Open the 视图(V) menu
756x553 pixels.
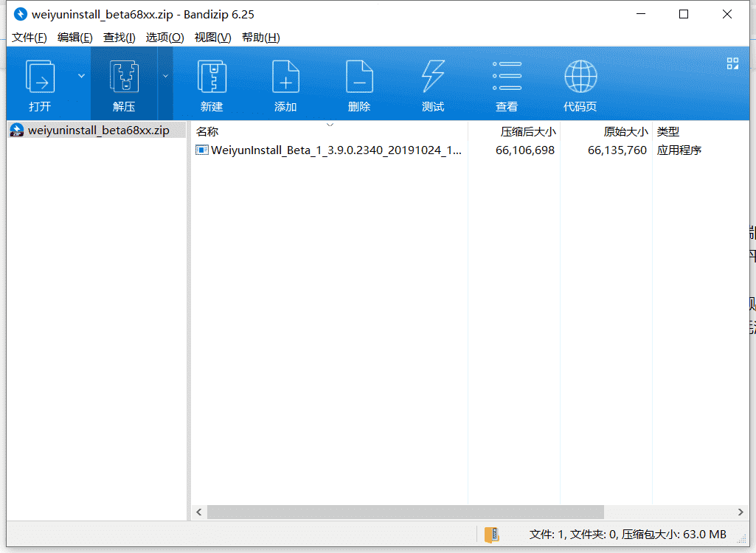(212, 37)
